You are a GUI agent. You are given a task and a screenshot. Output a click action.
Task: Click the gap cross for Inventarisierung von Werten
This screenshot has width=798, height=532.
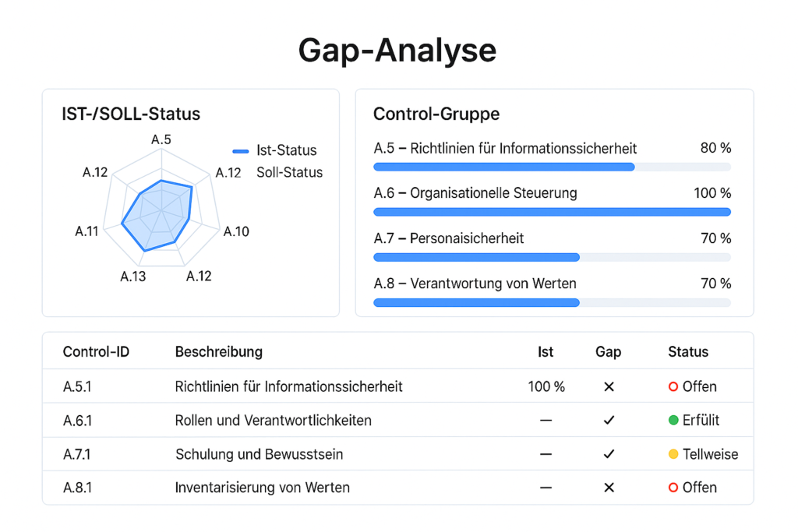pos(609,488)
